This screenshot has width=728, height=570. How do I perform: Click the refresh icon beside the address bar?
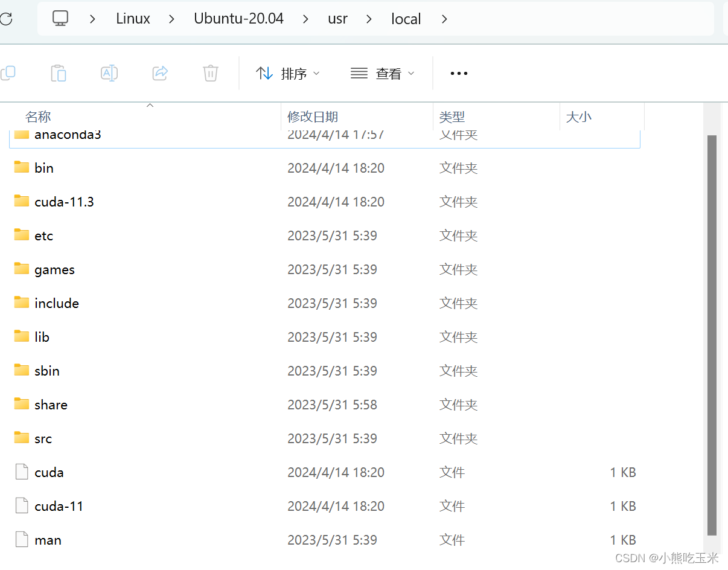(5, 19)
